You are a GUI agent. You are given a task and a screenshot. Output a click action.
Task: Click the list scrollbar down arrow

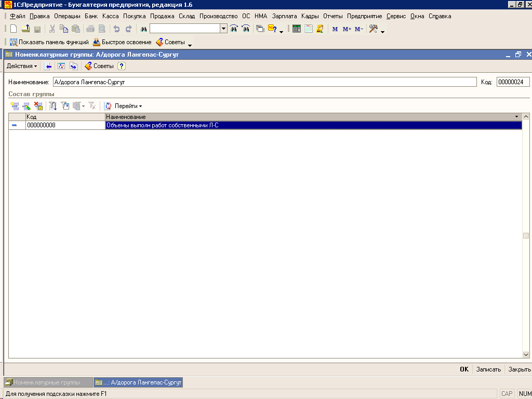pyautogui.click(x=526, y=354)
